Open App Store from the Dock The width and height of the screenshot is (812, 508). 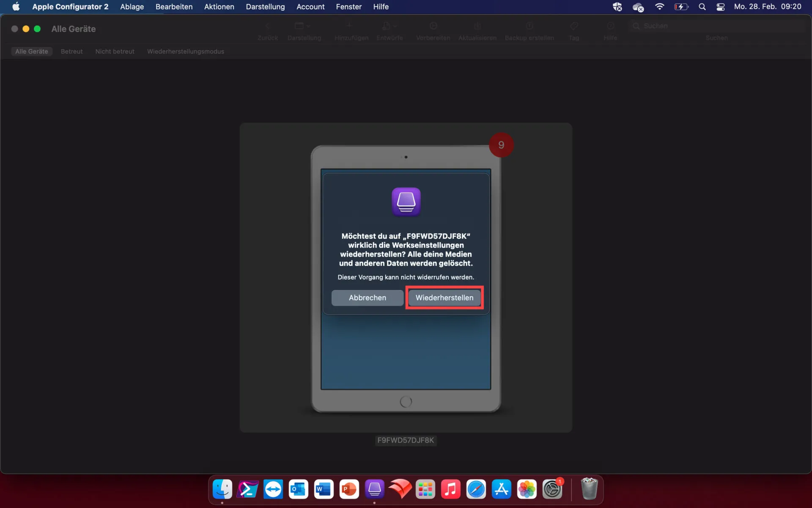coord(502,489)
